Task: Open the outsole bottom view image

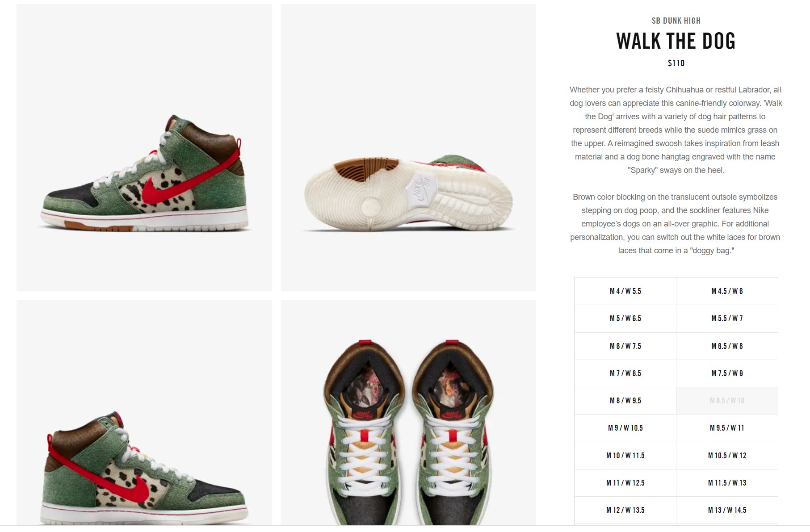Action: (408, 148)
